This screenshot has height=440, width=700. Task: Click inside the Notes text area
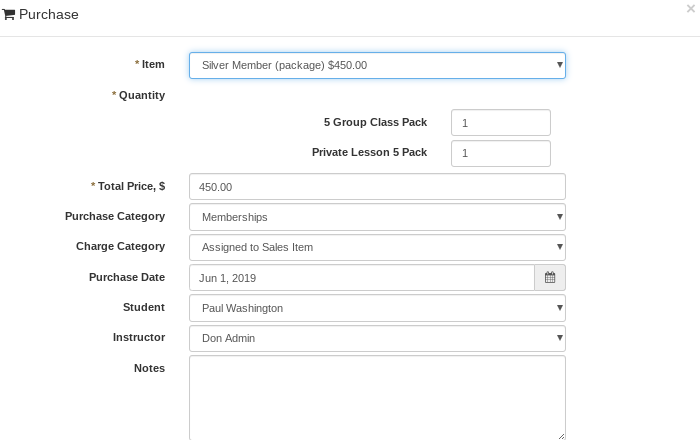click(x=377, y=397)
